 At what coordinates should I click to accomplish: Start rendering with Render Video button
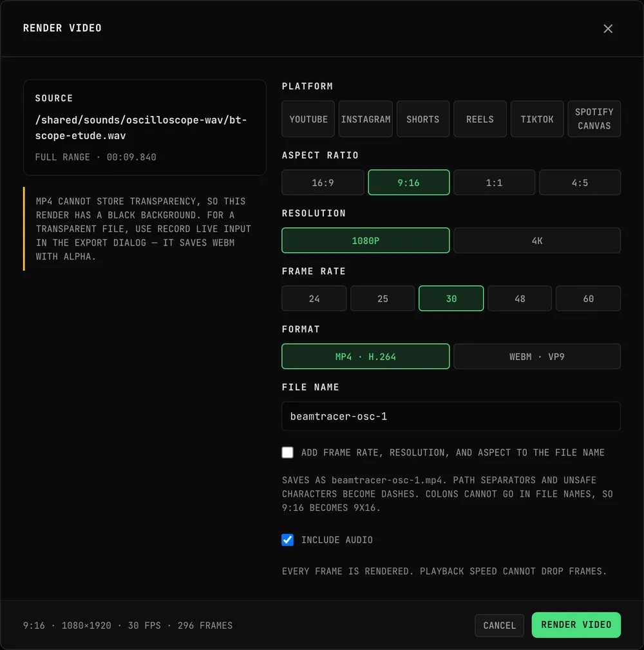(x=576, y=625)
